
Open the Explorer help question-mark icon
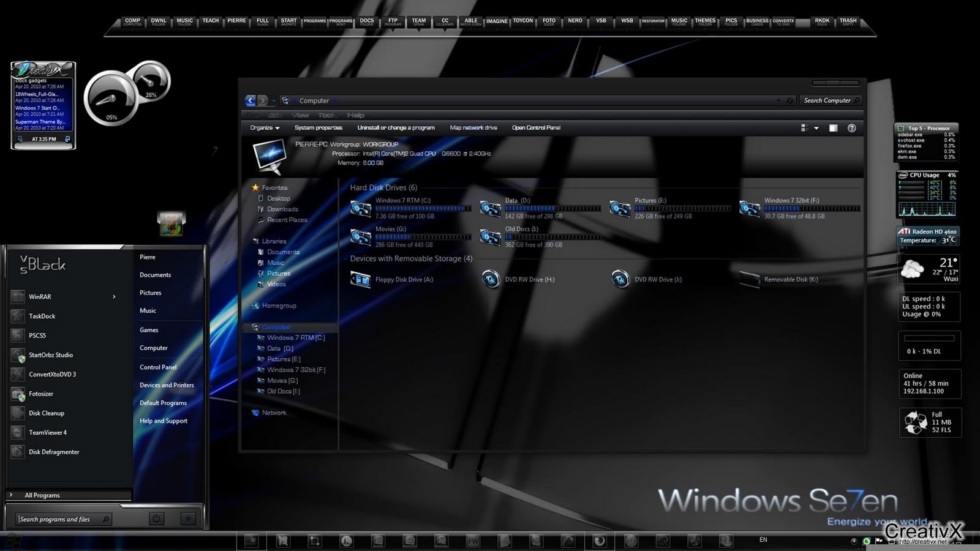(x=851, y=128)
